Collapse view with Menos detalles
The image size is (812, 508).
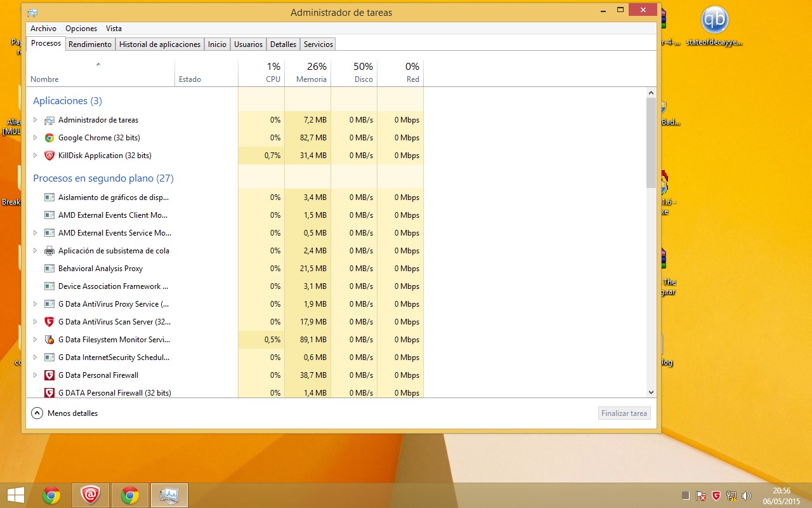pyautogui.click(x=65, y=413)
